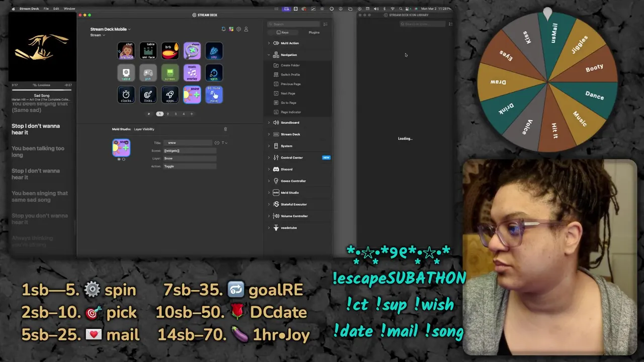
Task: Open the Stream Deck Mobile device dropdown
Action: pyautogui.click(x=110, y=29)
